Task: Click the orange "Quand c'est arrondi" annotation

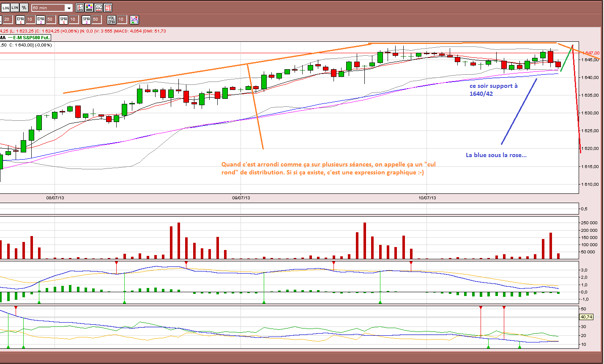Action: click(328, 168)
